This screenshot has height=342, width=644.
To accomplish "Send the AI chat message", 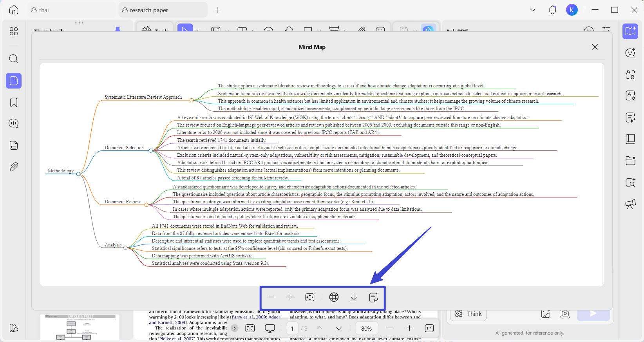I will [x=593, y=314].
